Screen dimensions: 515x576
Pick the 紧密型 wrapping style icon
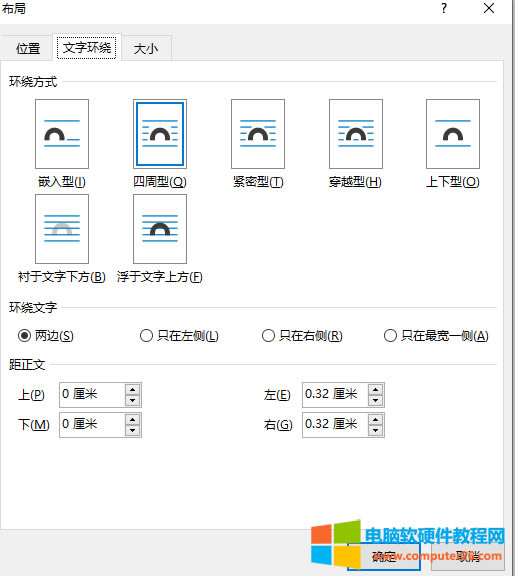pos(258,134)
